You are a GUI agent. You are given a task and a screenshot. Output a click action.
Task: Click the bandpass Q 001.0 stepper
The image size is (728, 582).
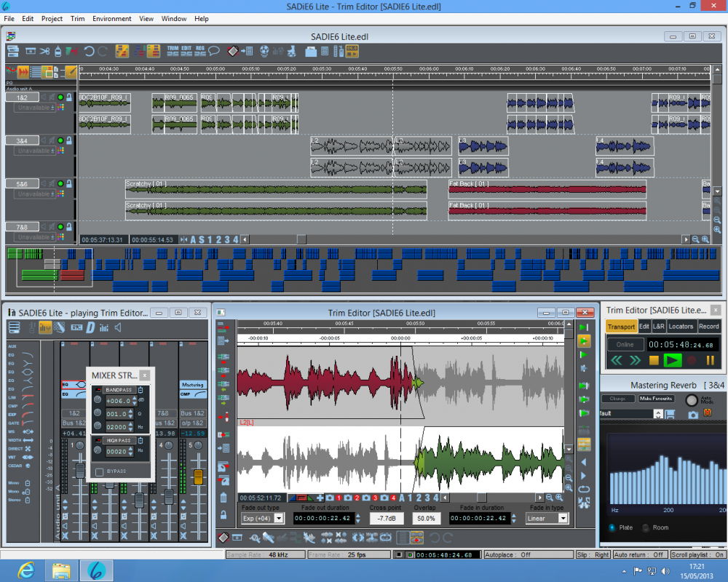pos(130,413)
